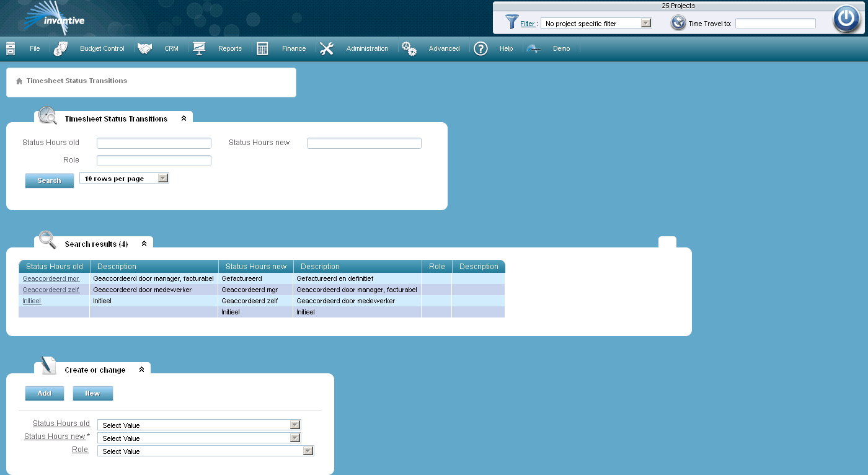Click the "Geaccordeerd mgr" link in results

(x=51, y=278)
